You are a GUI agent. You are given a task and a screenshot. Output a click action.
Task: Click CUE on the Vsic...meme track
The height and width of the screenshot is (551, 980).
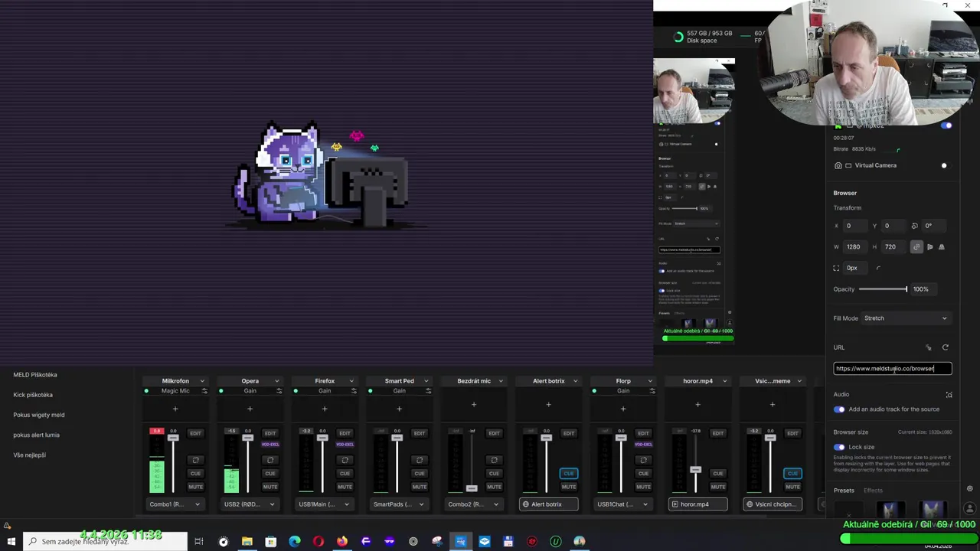coord(792,473)
